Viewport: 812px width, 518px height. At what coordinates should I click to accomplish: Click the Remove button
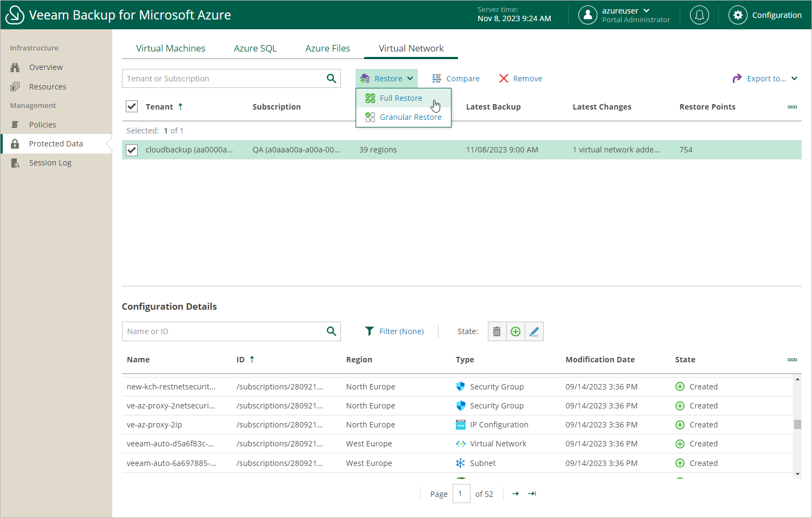(x=520, y=79)
